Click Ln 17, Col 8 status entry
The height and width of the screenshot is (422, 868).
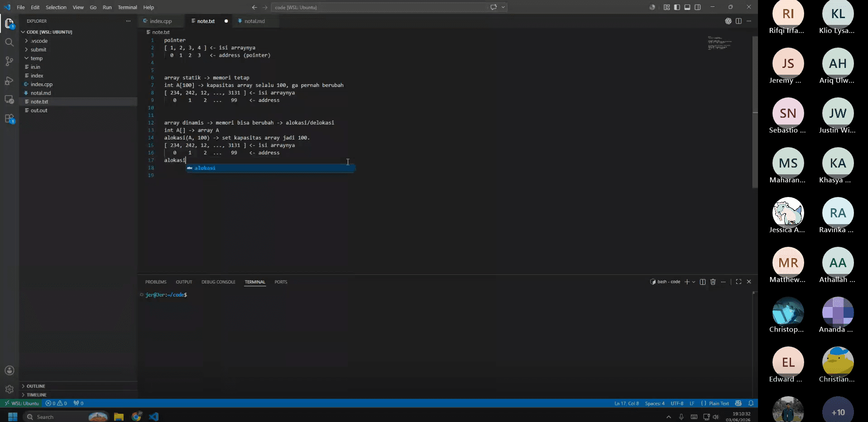pyautogui.click(x=626, y=403)
